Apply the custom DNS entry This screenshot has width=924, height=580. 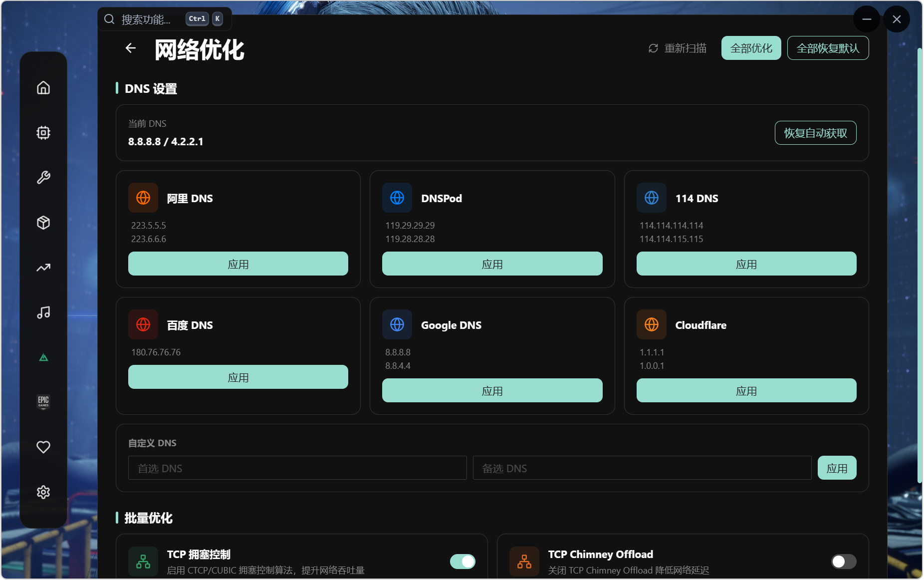click(837, 468)
